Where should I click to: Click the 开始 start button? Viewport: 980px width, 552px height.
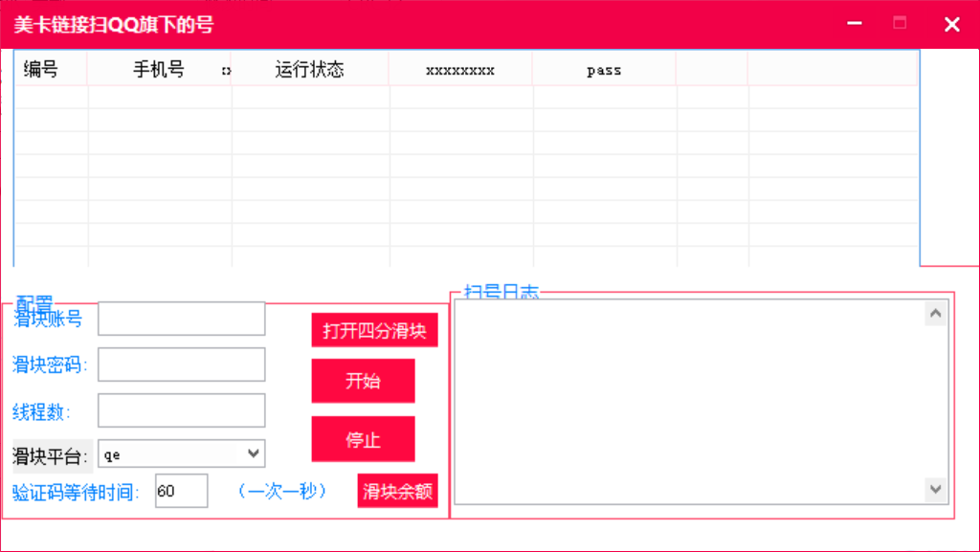363,381
